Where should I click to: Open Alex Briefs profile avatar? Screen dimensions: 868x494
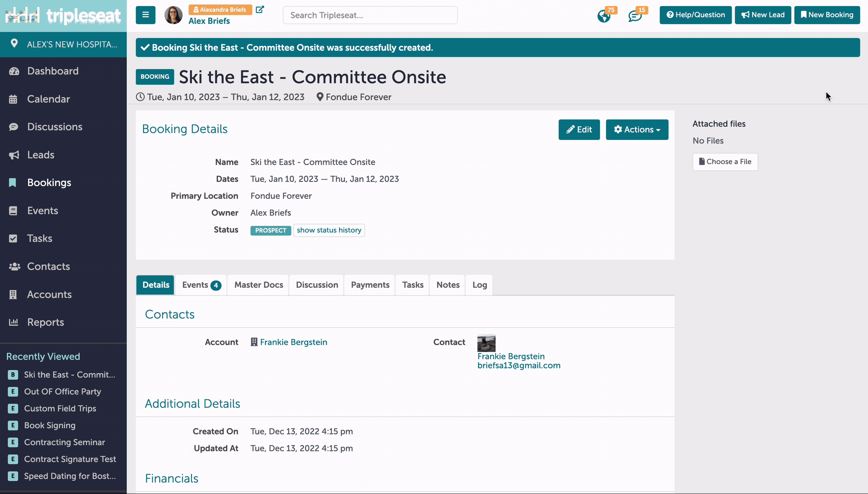[173, 15]
